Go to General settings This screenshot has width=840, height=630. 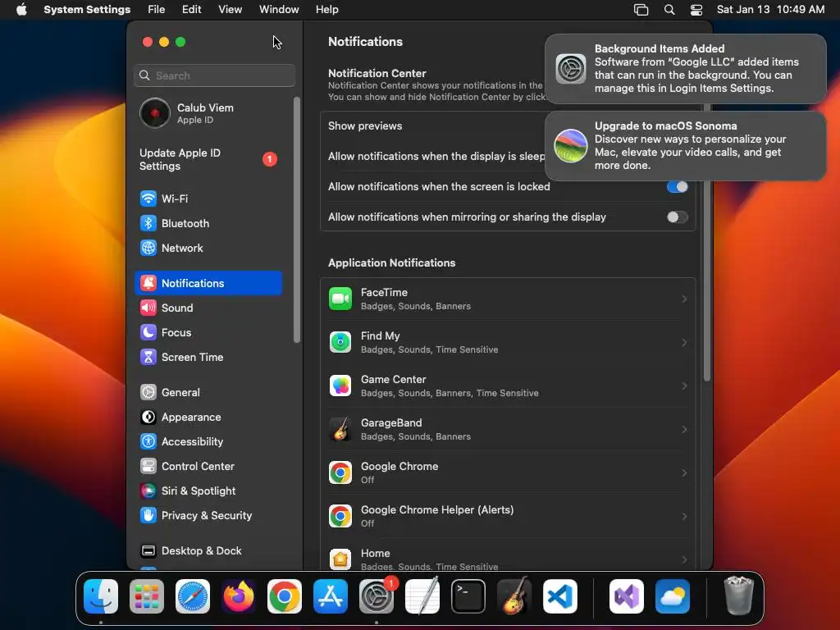[208, 393]
